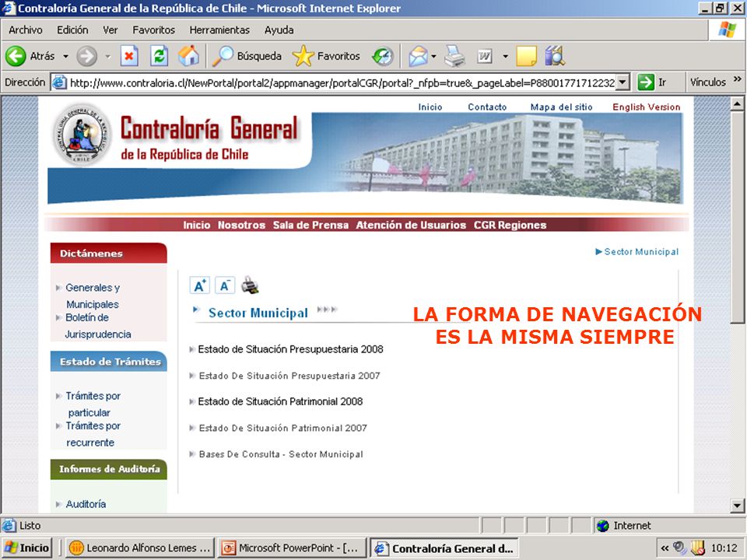The height and width of the screenshot is (560, 747).
Task: Open Bases De Consulta - Sector Municipal
Action: tap(281, 454)
